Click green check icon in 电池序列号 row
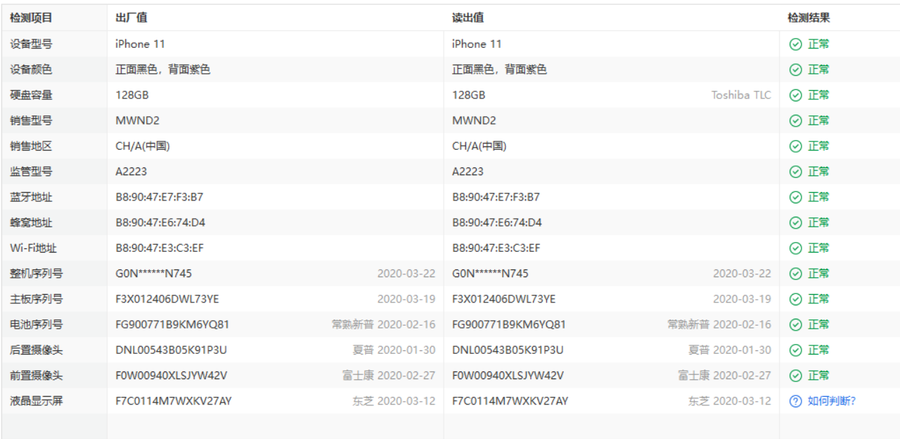This screenshot has height=439, width=900. (796, 325)
